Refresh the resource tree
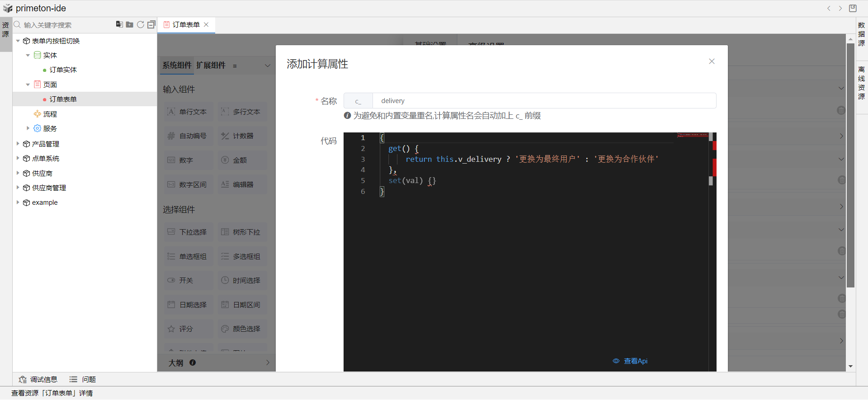This screenshot has height=400, width=868. [x=141, y=24]
